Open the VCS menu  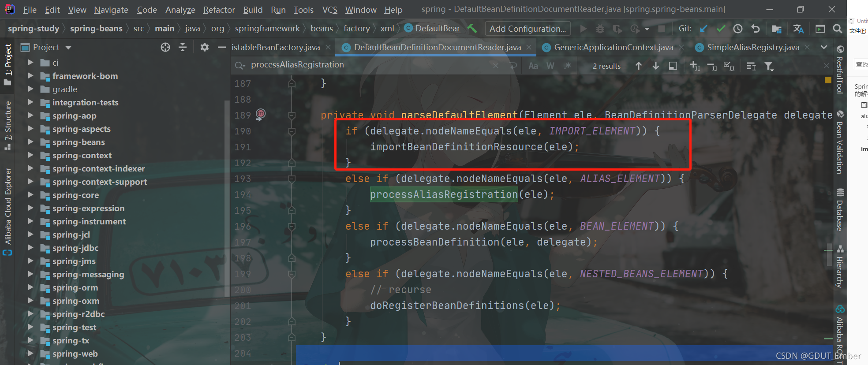tap(329, 10)
